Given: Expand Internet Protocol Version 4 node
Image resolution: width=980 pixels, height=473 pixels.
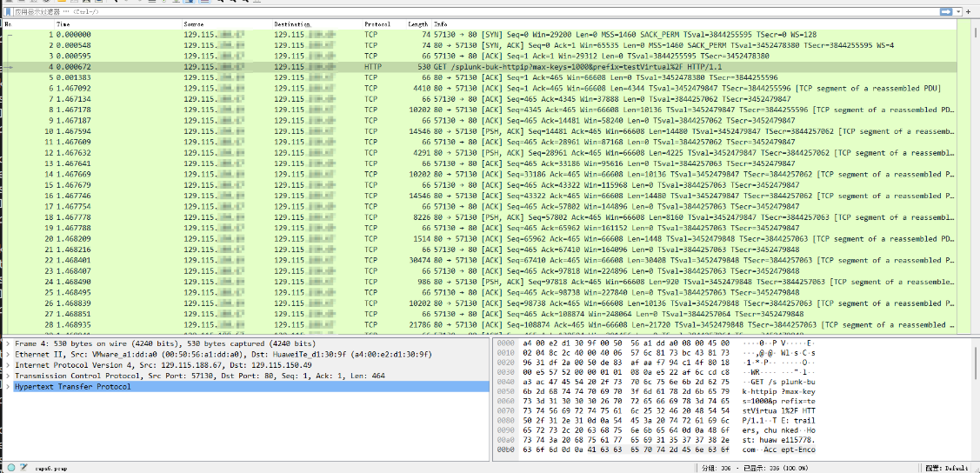Looking at the screenshot, I should point(8,365).
